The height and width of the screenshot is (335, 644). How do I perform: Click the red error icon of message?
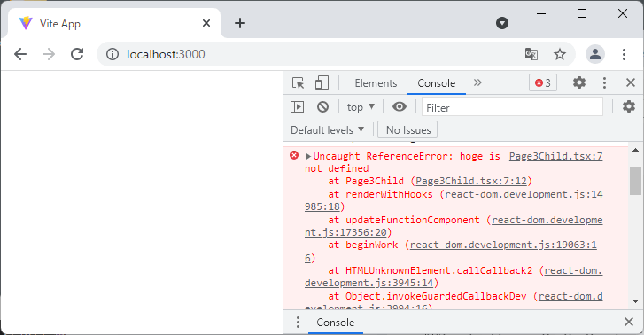point(294,155)
